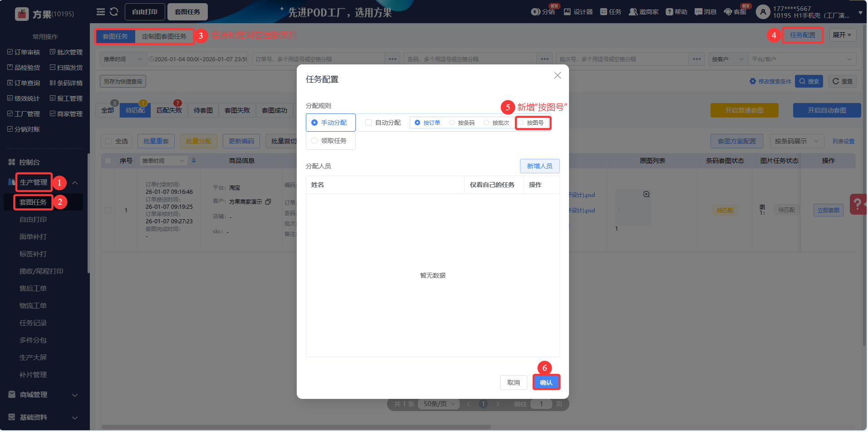Open 控制台 in the sidebar
The image size is (868, 432).
[x=29, y=162]
